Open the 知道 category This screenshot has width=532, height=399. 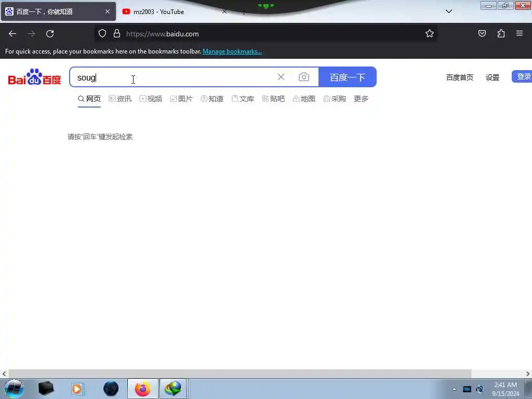tap(212, 99)
